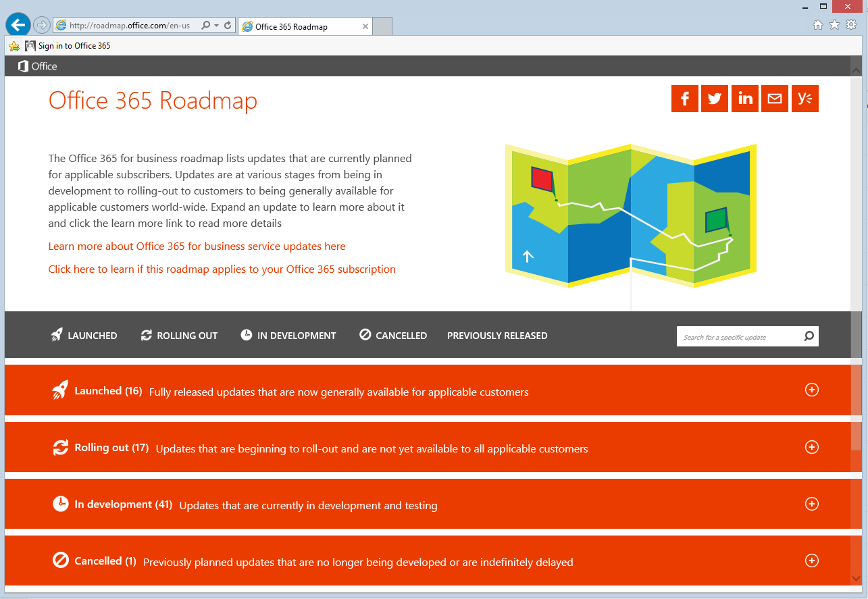Image resolution: width=868 pixels, height=599 pixels.
Task: Share the roadmap on Yammer
Action: click(x=805, y=99)
